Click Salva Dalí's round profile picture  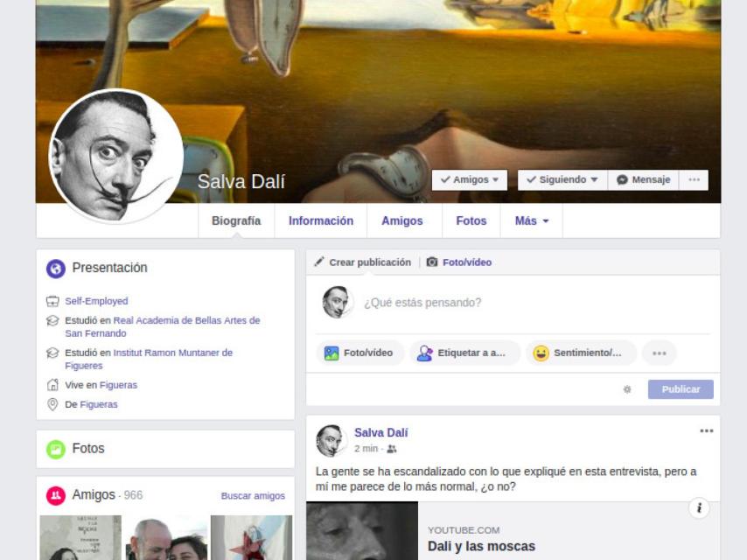[x=116, y=156]
